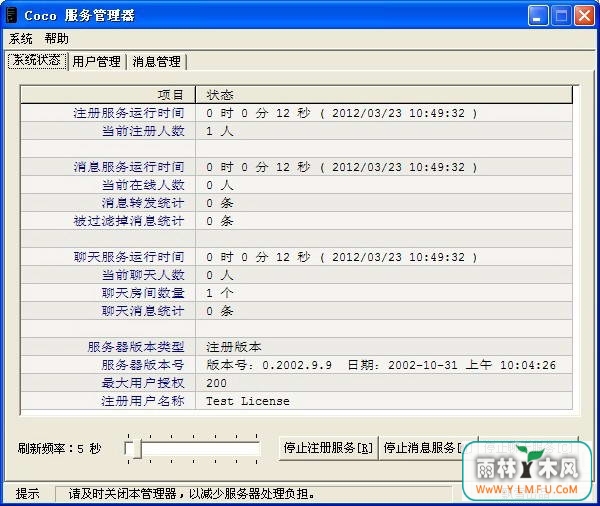Click the Coco app icon in title bar
Screen dimensions: 600x506
pyautogui.click(x=12, y=15)
